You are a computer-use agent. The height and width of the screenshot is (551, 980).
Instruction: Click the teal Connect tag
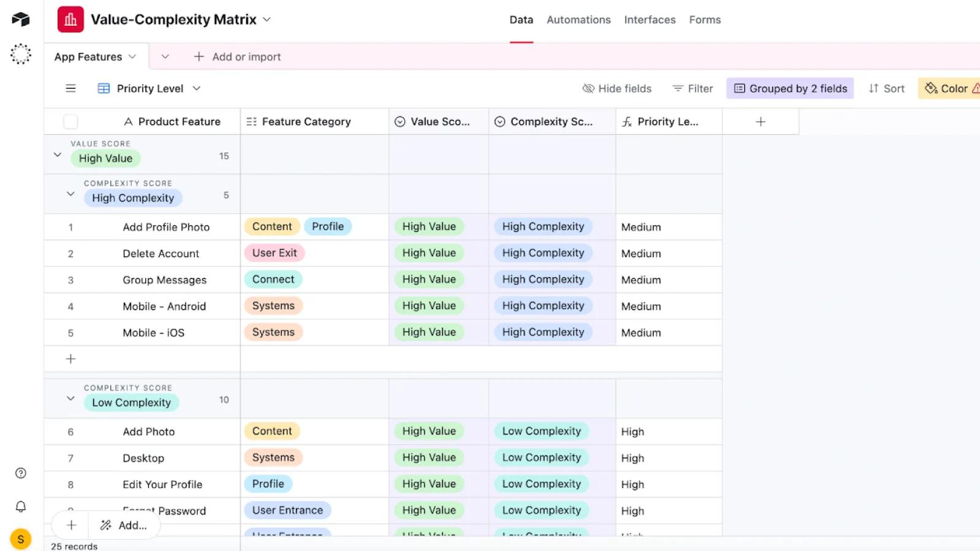point(273,279)
